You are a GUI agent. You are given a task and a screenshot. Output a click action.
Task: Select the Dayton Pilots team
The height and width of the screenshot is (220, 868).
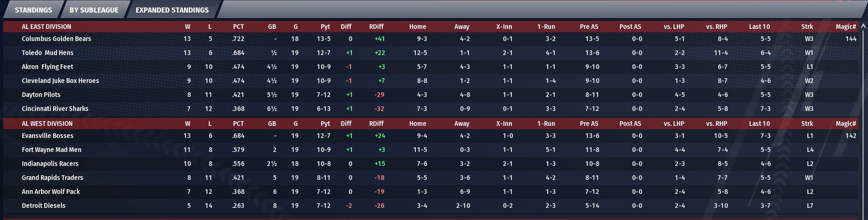pyautogui.click(x=41, y=95)
